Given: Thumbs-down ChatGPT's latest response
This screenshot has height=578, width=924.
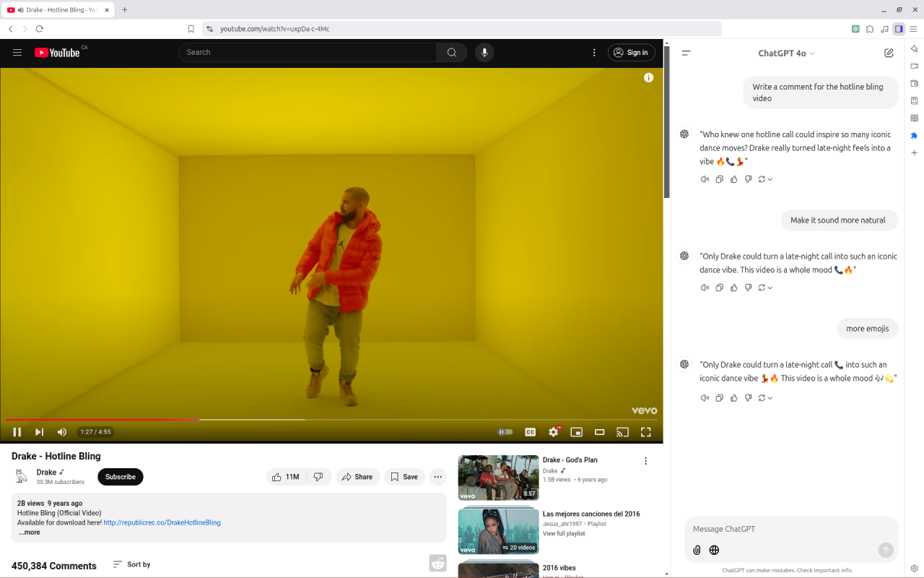Looking at the screenshot, I should 748,397.
